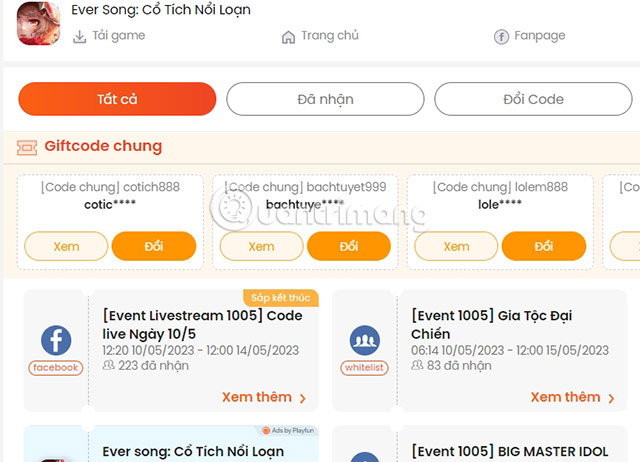Click the Facebook icon beside Fanpage
The width and height of the screenshot is (640, 462).
click(501, 37)
